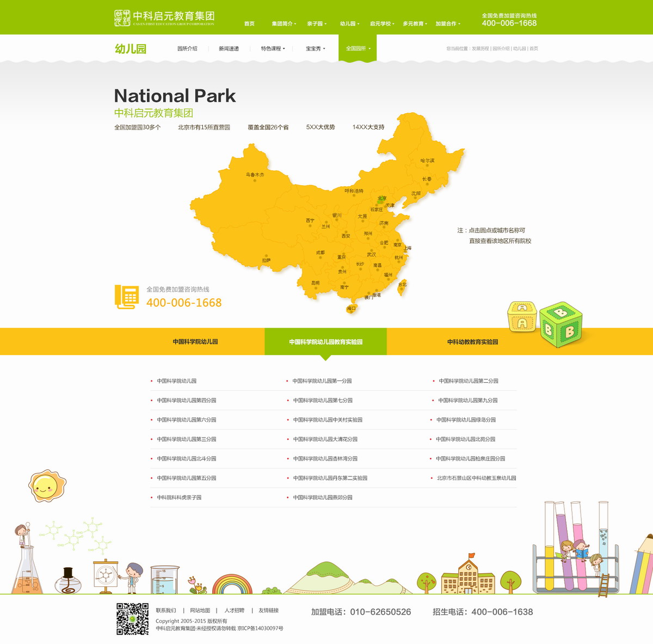Click the 拉萨 city dot on map
Screen dimensions: 653x644
click(x=266, y=255)
